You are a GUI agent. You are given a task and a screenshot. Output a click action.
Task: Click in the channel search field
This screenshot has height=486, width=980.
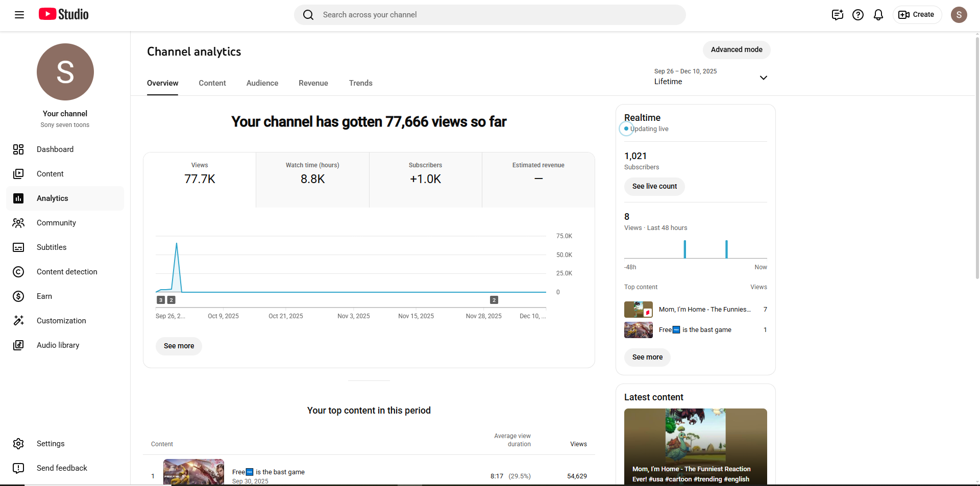coord(490,15)
